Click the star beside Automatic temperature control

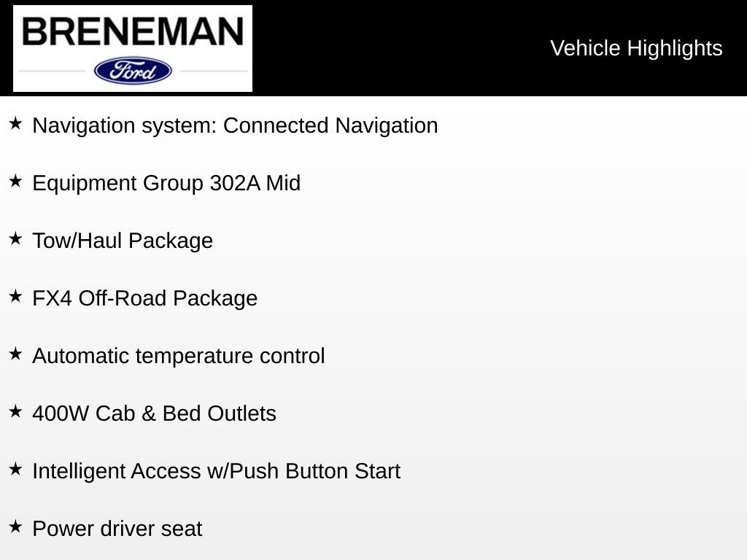15,354
